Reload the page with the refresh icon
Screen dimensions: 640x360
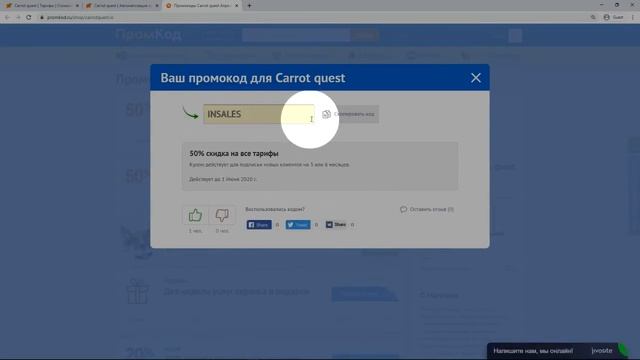tap(29, 17)
